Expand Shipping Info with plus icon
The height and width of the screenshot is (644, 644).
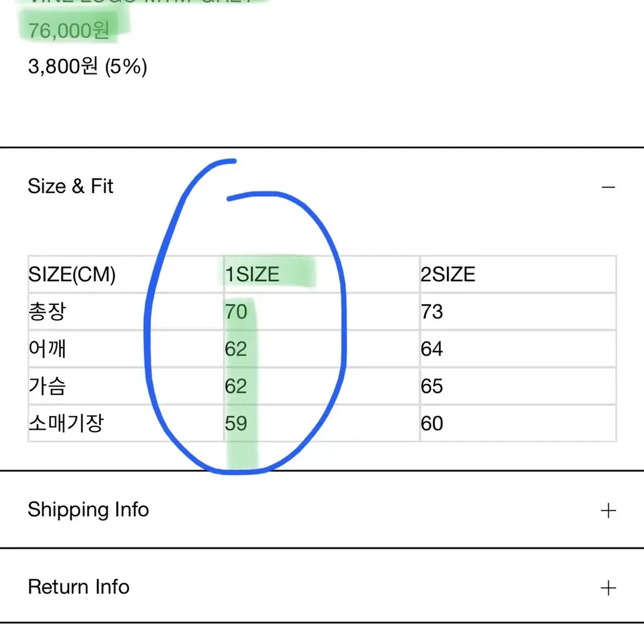[x=608, y=510]
